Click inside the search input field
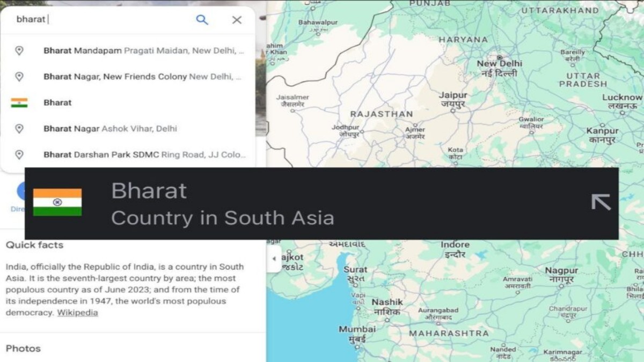This screenshot has height=362, width=644. [x=80, y=19]
